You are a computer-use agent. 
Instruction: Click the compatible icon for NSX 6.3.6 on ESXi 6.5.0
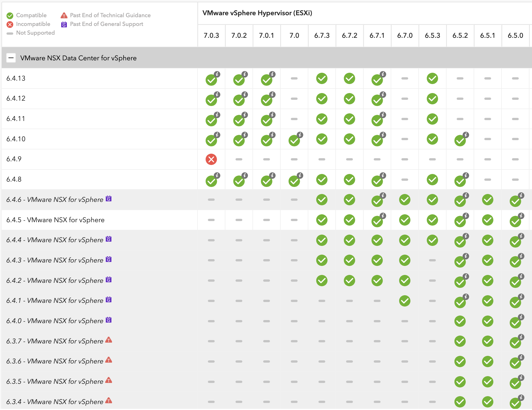tap(516, 363)
